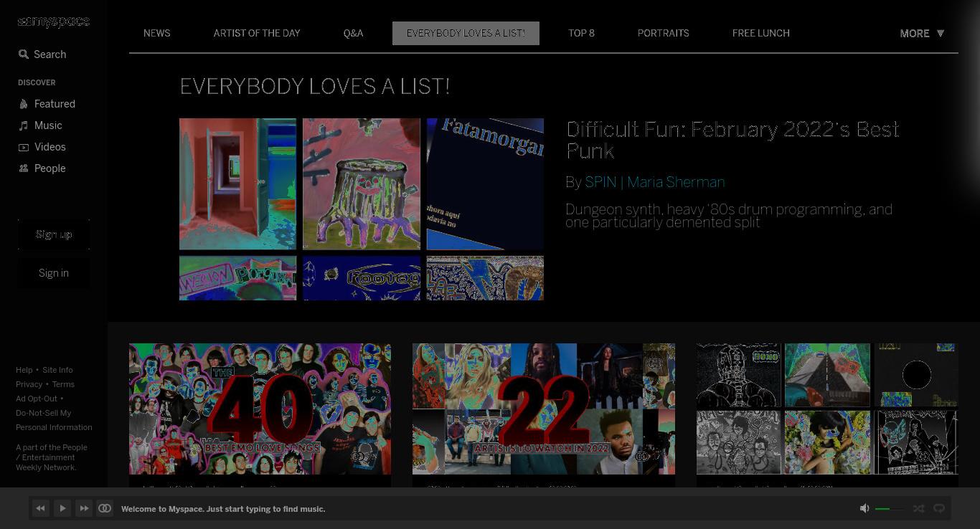Screen dimensions: 980x529
Task: Open the ARTIST OF THE DAY tab
Action: point(257,33)
